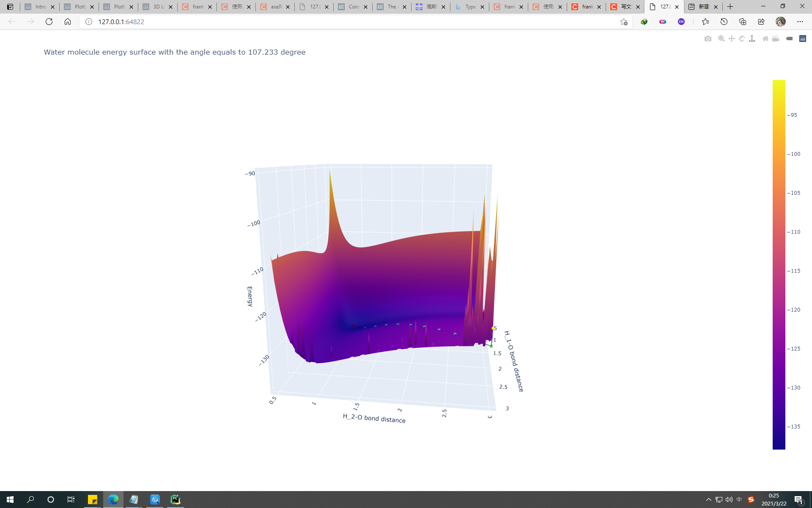Switch to the Intro browser tab
Screen dimensions: 812x508
[x=39, y=7]
